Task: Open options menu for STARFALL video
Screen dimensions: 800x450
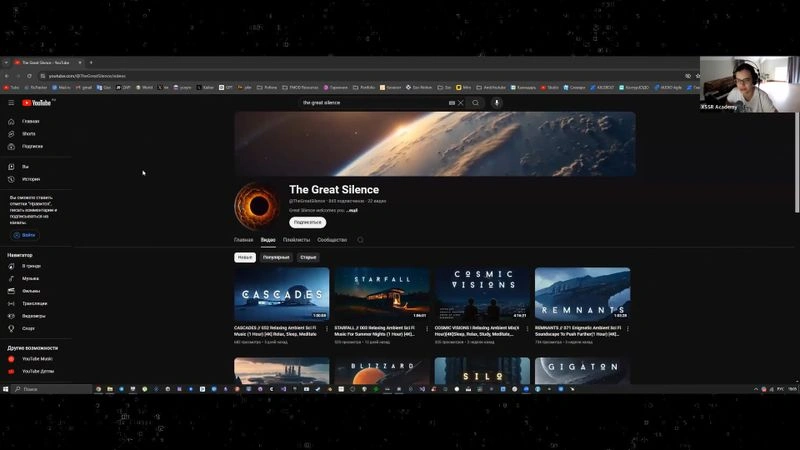Action: click(427, 329)
